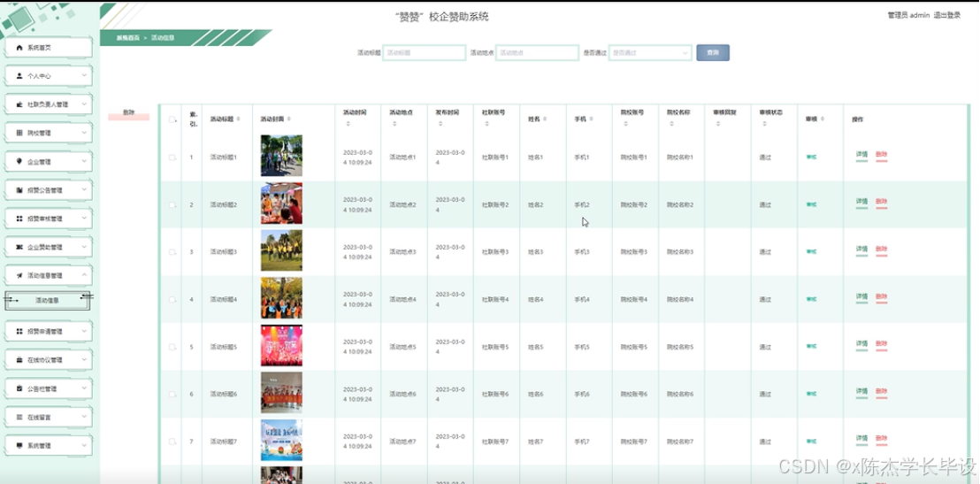Click 删除 for row 活动标题7

point(882,439)
